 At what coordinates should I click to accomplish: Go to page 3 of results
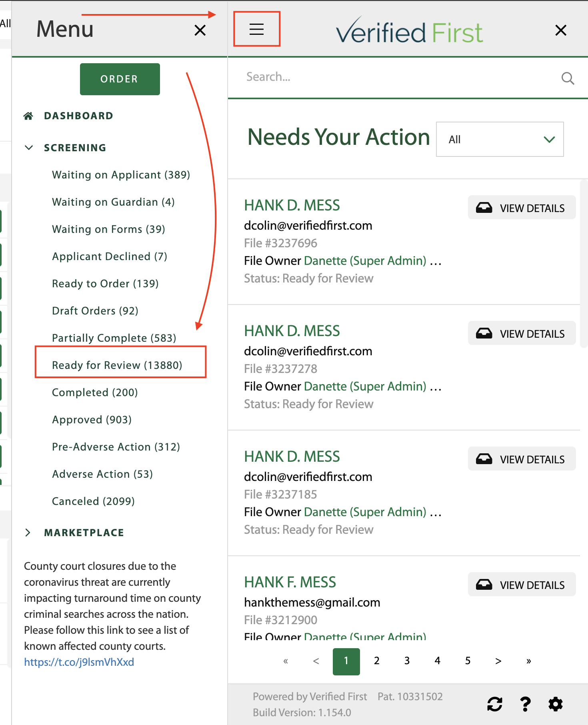[x=407, y=661]
